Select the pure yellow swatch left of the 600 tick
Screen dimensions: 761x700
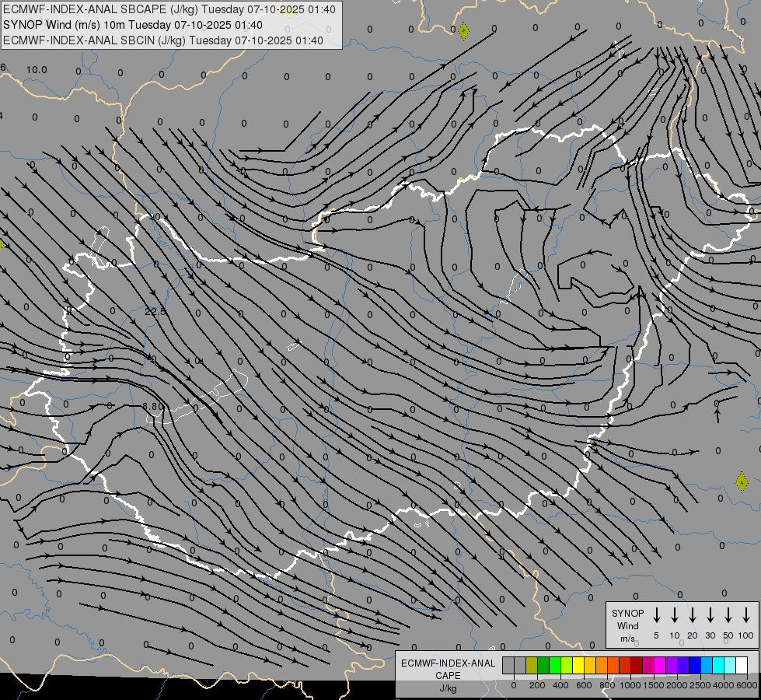(x=578, y=665)
